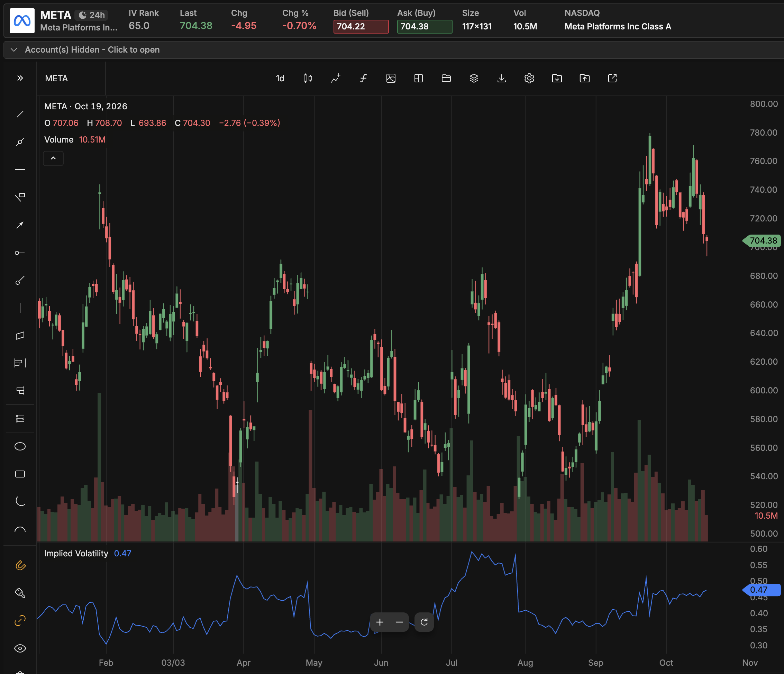The height and width of the screenshot is (674, 784).
Task: Select the vertical line tool
Action: (x=20, y=308)
